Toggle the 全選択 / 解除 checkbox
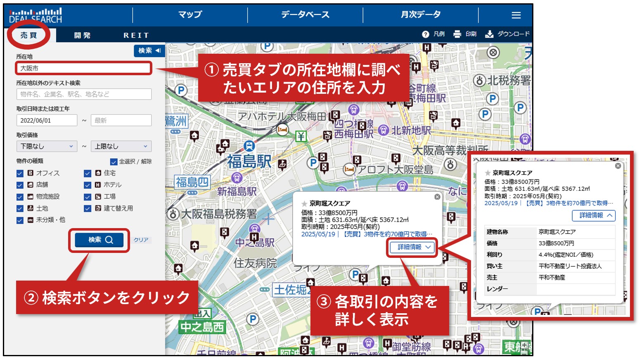644x362 pixels. [114, 162]
